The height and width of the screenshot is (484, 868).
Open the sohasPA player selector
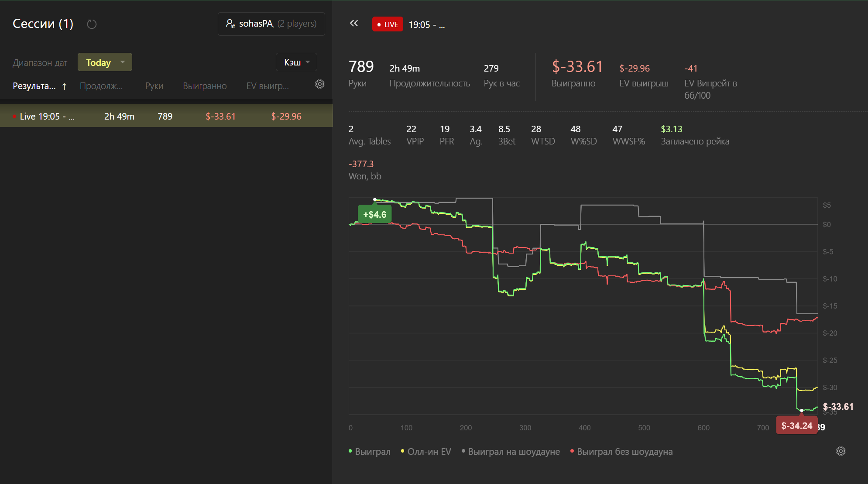coord(271,24)
